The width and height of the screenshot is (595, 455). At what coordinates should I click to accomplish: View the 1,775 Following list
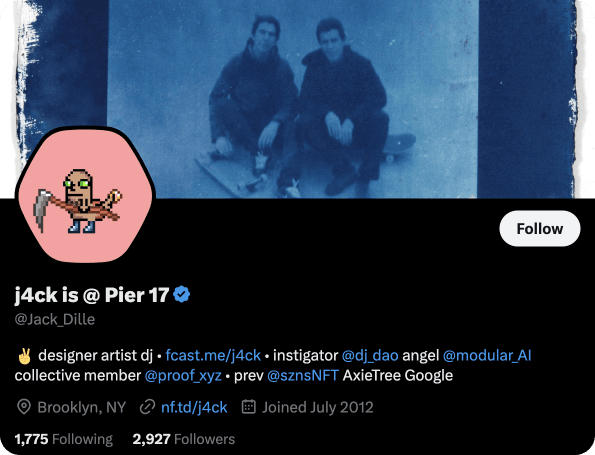[x=64, y=439]
